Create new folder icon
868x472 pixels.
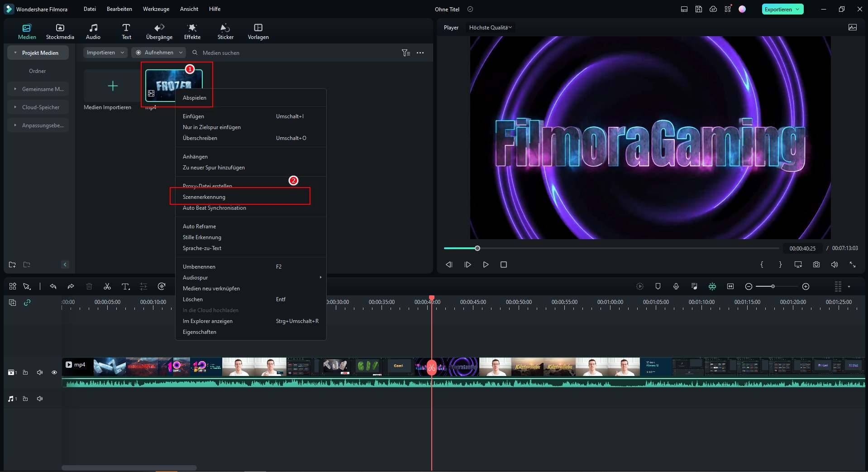click(x=12, y=265)
